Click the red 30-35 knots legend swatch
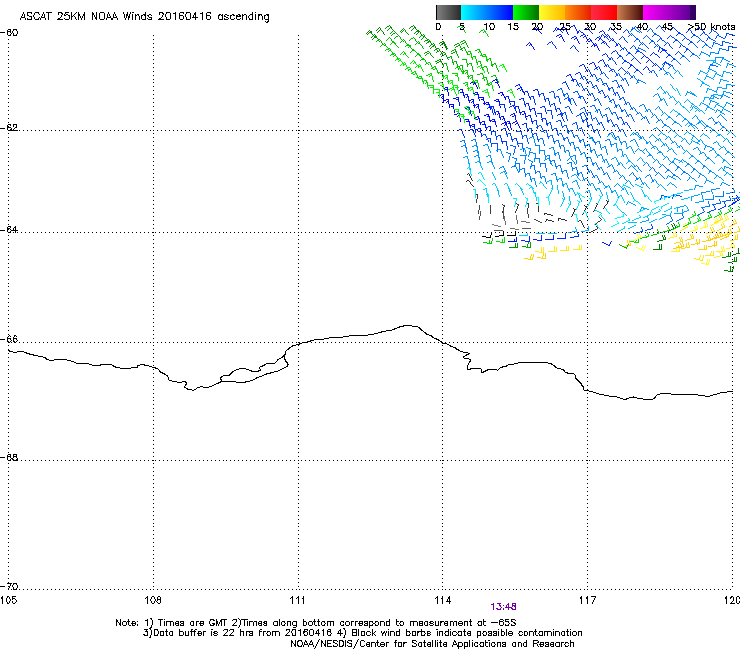740x650 pixels. point(604,12)
